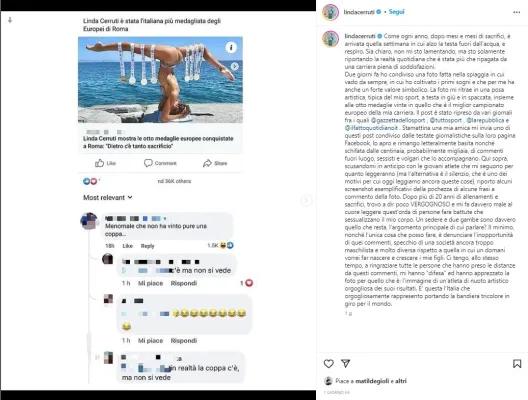Open the @gazzettadellosport mention link
Viewport: 528px width, 400px height.
398,120
